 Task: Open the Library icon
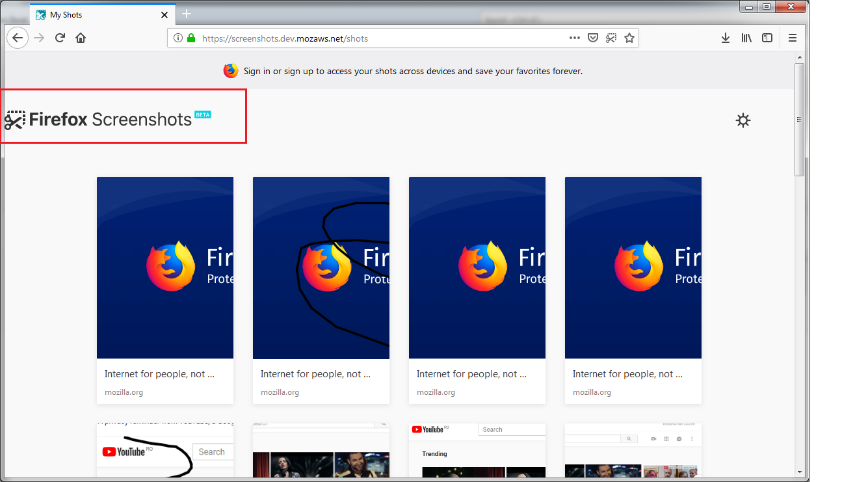tap(746, 38)
